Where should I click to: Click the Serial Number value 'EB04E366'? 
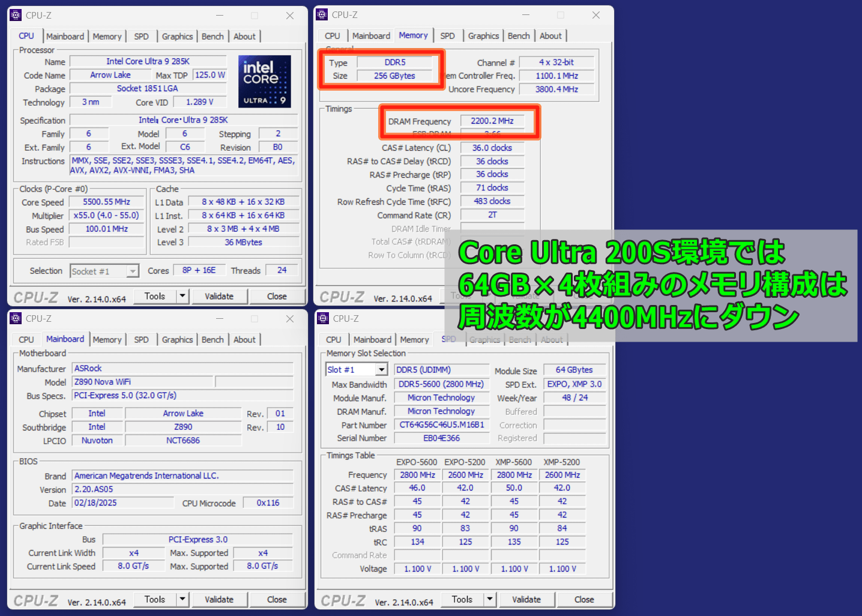pos(442,438)
